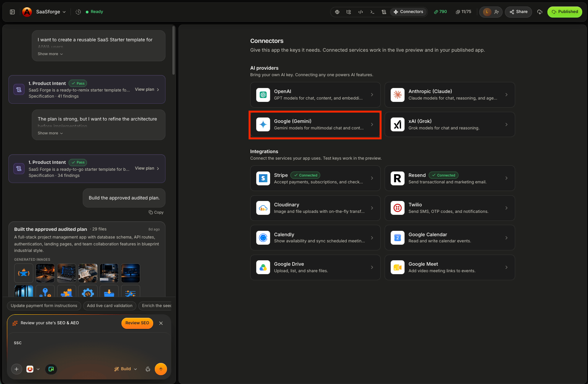Click the invite collaborator icon
Screen dimensions: 588x384
[x=496, y=12]
